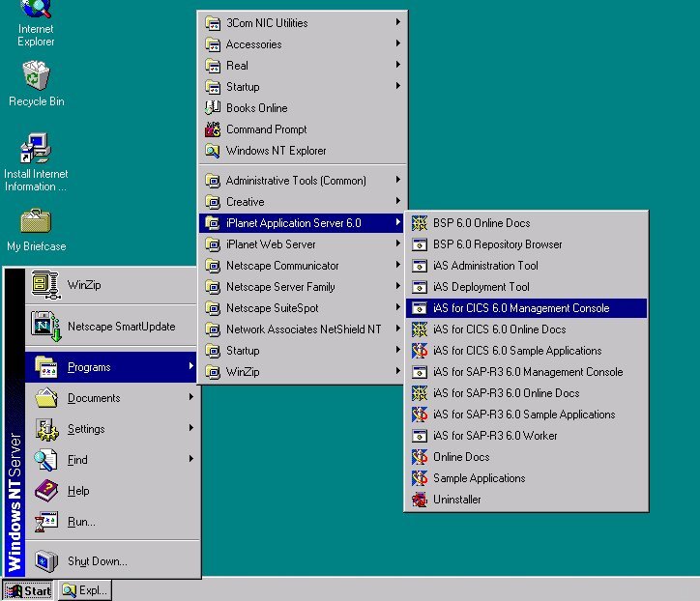700x601 pixels.
Task: Open the Settings submenu
Action: [111, 429]
